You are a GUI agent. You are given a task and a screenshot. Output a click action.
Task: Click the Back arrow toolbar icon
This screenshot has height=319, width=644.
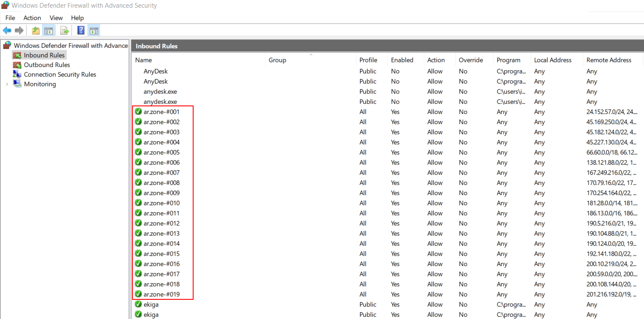pyautogui.click(x=7, y=30)
